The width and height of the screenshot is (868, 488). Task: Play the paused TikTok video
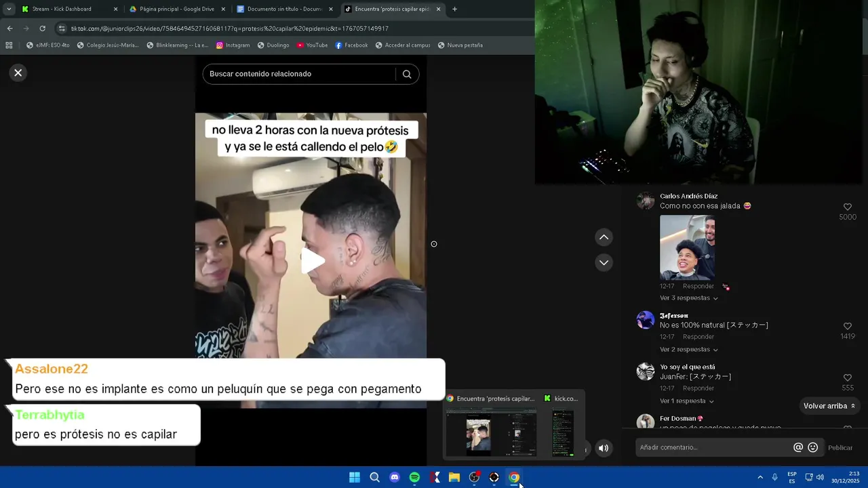tap(312, 261)
